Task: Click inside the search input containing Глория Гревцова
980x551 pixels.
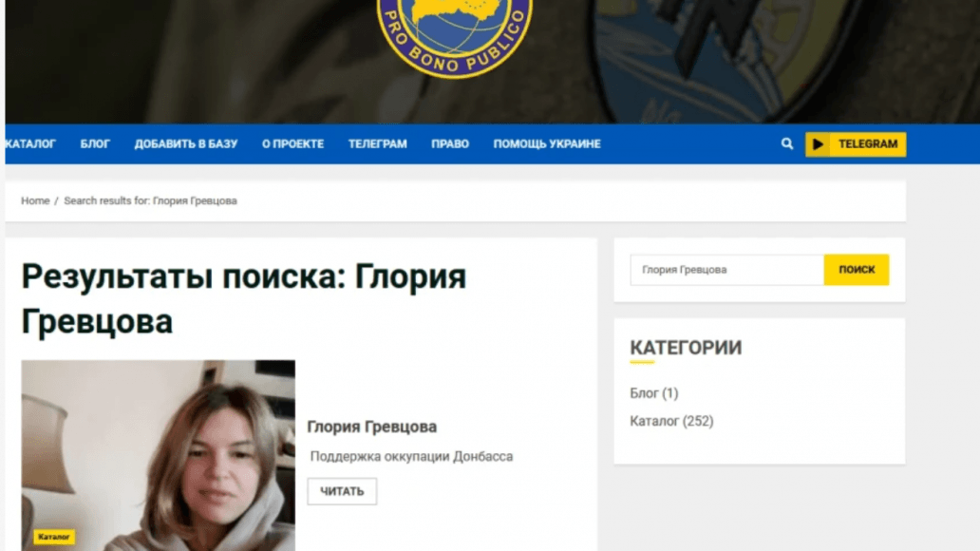Action: click(x=726, y=270)
